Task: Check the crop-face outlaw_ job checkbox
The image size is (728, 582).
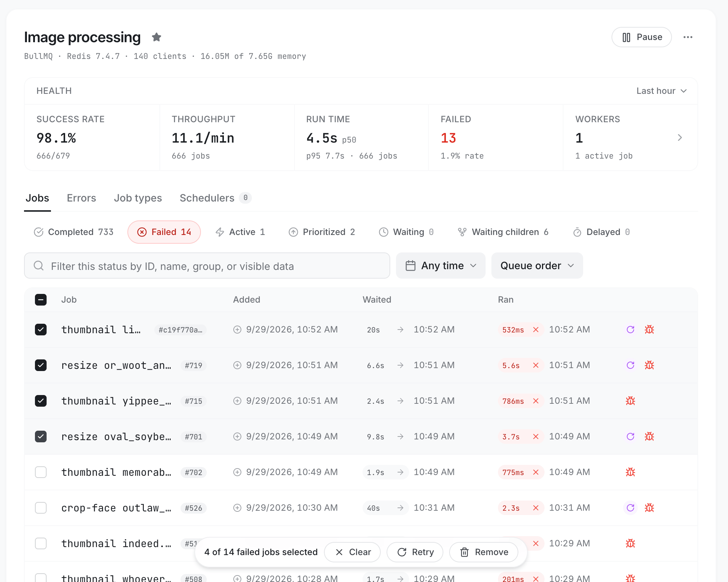Action: coord(41,508)
